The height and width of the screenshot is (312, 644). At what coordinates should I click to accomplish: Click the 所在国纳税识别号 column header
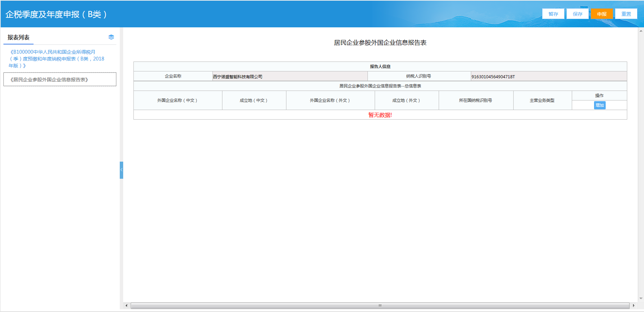(476, 100)
